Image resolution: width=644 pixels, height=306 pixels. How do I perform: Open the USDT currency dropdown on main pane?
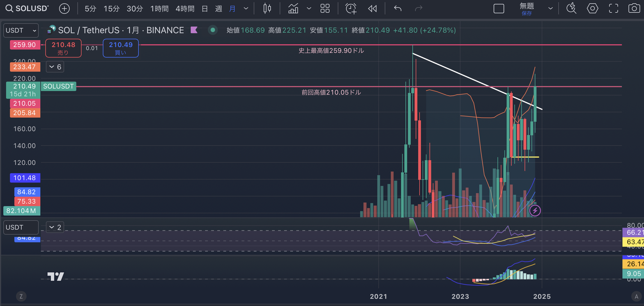(x=21, y=30)
